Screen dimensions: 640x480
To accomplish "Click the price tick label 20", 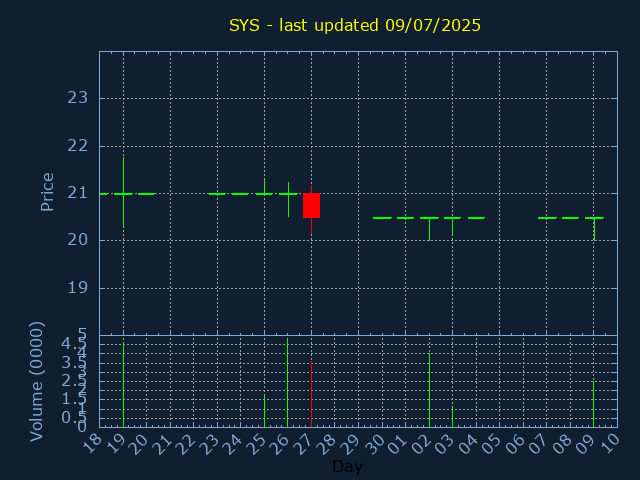I will coord(78,240).
